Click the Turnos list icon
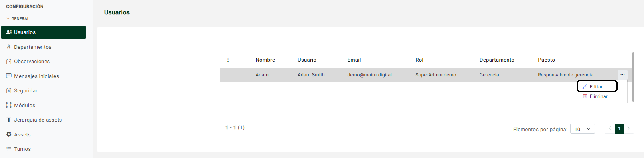 tap(9, 149)
